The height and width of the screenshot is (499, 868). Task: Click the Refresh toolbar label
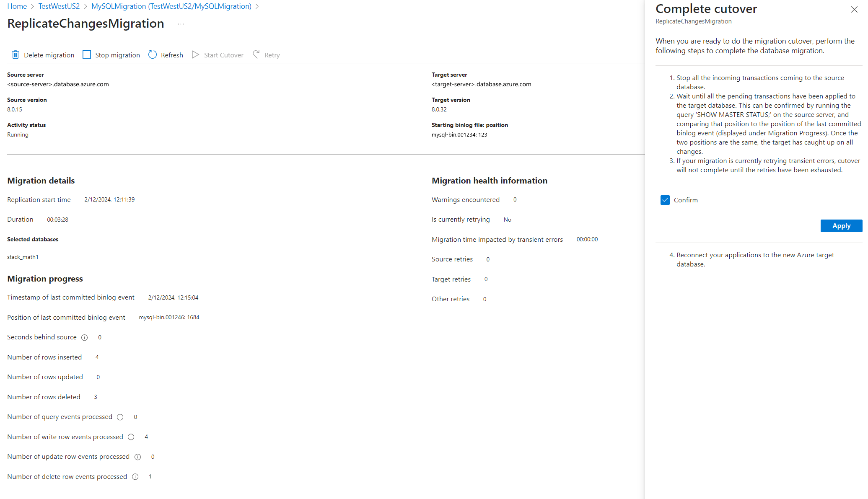pos(172,55)
